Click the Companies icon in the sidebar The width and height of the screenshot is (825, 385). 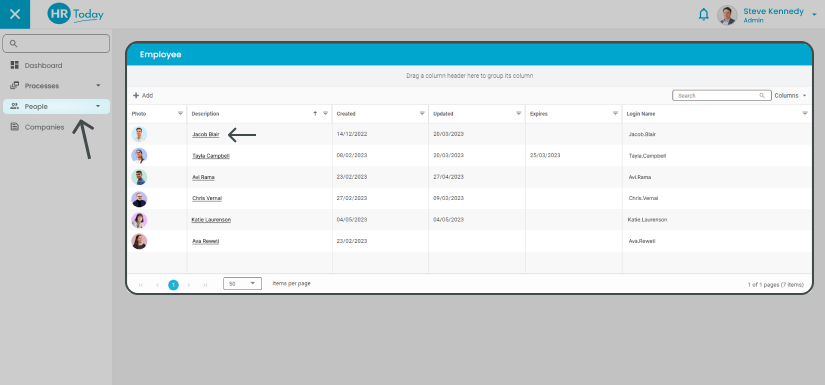pos(15,127)
